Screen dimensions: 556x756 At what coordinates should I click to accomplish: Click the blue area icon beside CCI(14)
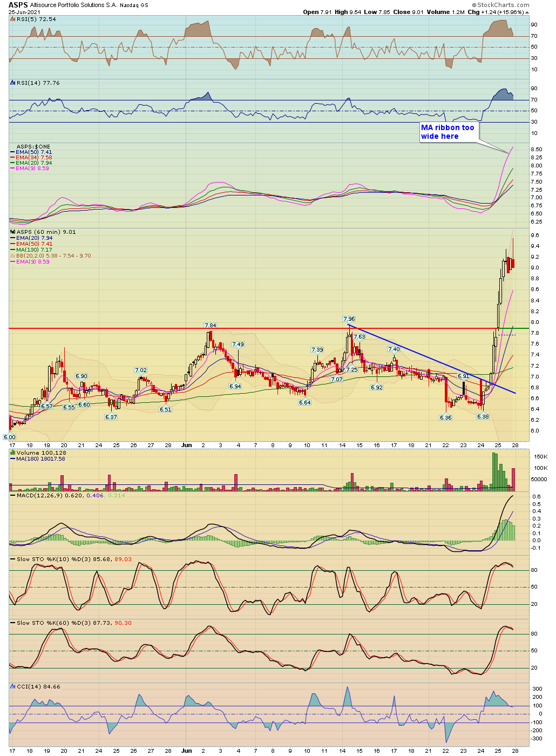tap(13, 686)
